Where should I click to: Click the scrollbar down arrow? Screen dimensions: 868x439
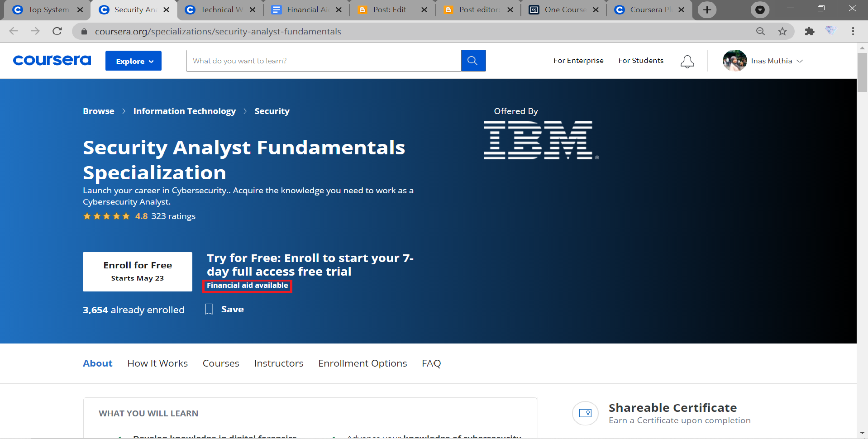pos(862,433)
